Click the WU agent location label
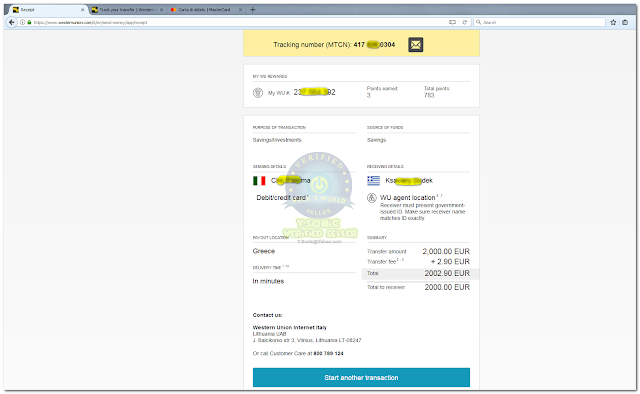This screenshot has width=640, height=394. point(408,198)
